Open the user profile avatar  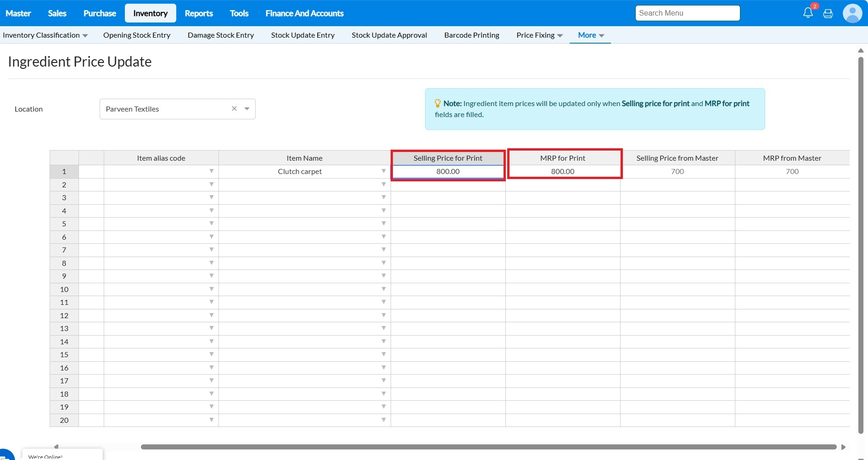coord(852,13)
